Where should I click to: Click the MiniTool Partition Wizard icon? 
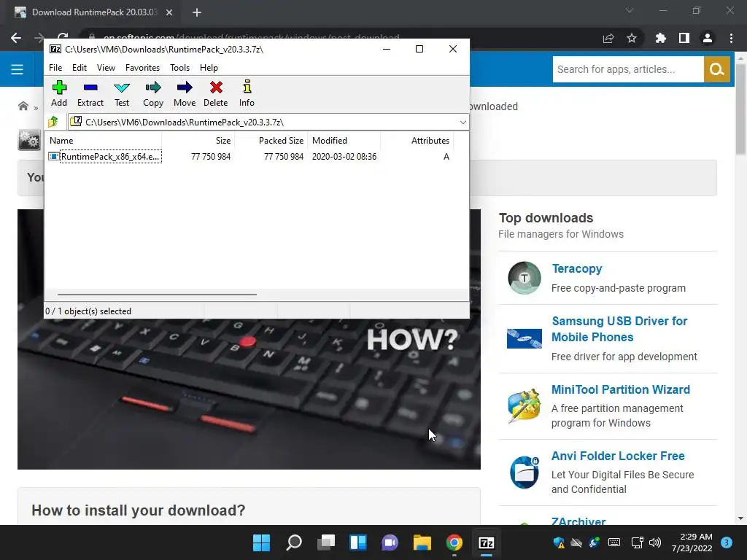coord(525,405)
